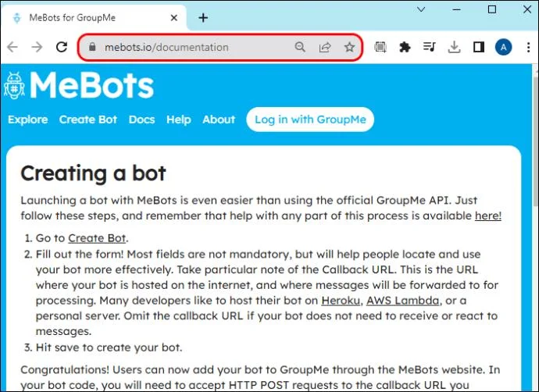The width and height of the screenshot is (539, 392).
Task: Select the MeBots for GroupMe tab
Action: [x=94, y=17]
